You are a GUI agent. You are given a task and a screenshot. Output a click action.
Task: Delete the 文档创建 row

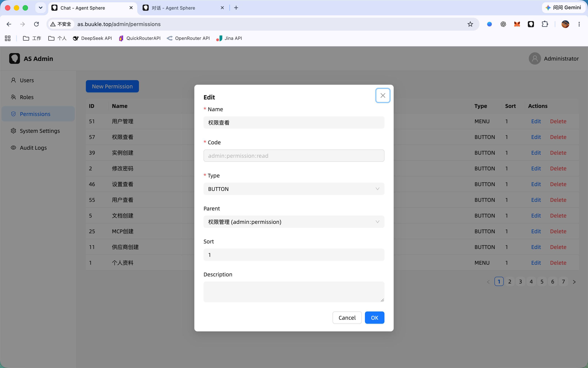(558, 216)
